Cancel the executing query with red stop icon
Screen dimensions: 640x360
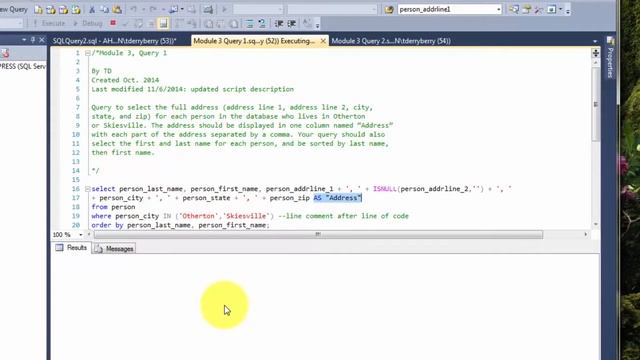pyautogui.click(x=113, y=23)
